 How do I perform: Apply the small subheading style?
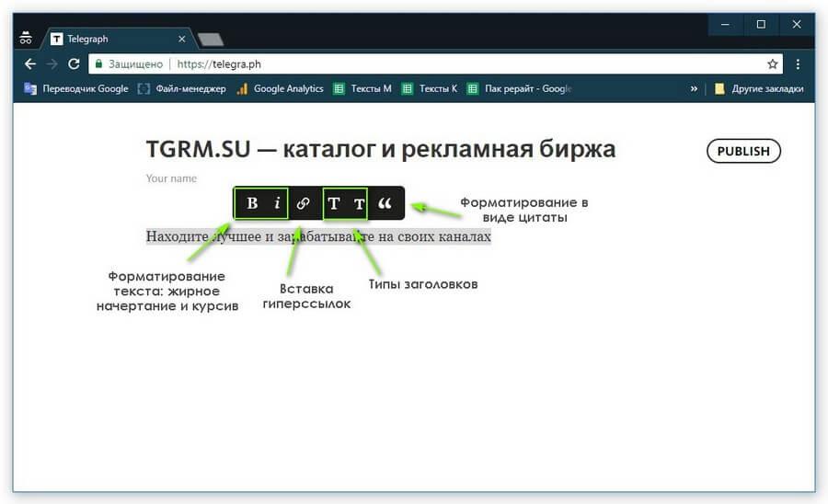359,203
